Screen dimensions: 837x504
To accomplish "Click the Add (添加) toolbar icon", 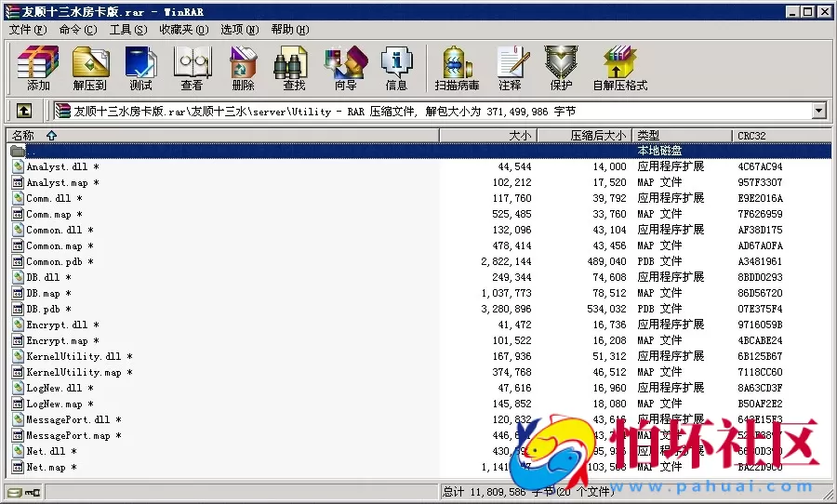I will tap(38, 68).
